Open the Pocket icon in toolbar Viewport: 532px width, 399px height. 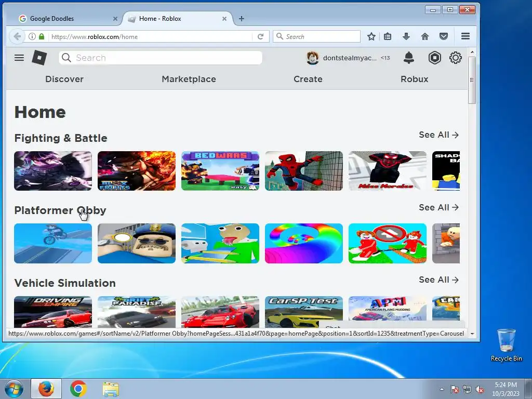(x=444, y=37)
